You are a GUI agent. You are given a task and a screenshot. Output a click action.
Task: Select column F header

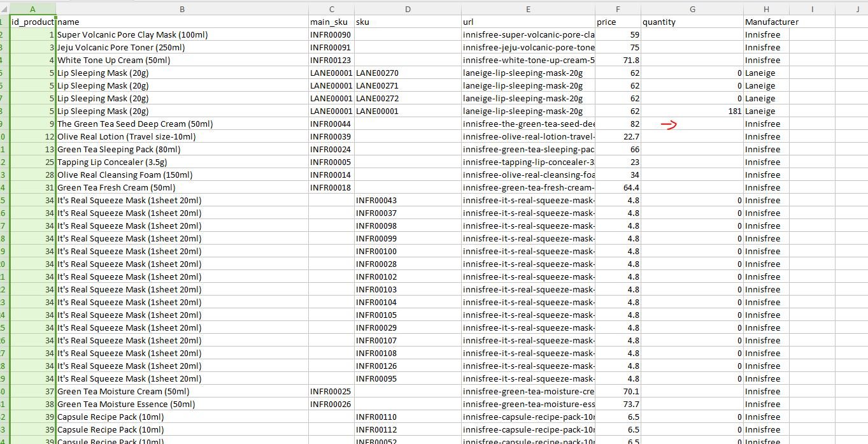(618, 9)
